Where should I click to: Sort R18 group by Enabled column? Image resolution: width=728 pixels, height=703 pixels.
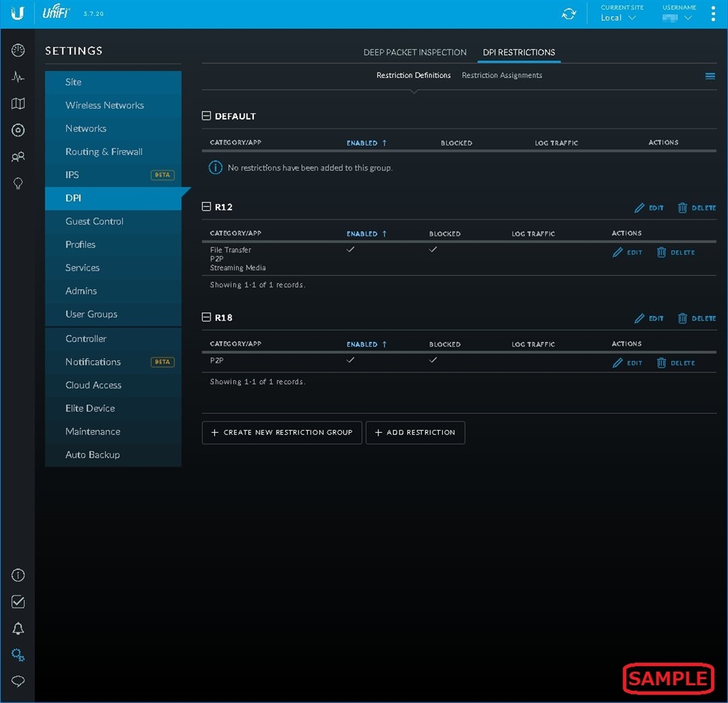(366, 343)
